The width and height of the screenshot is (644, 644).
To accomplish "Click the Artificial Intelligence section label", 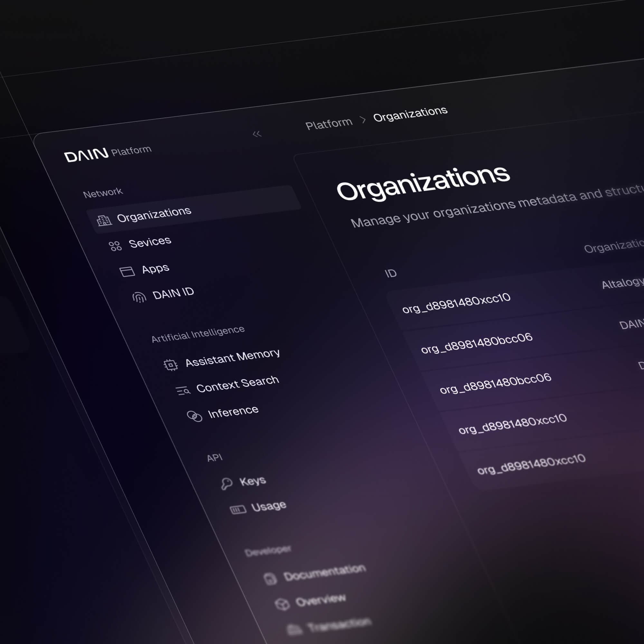I will (x=198, y=334).
